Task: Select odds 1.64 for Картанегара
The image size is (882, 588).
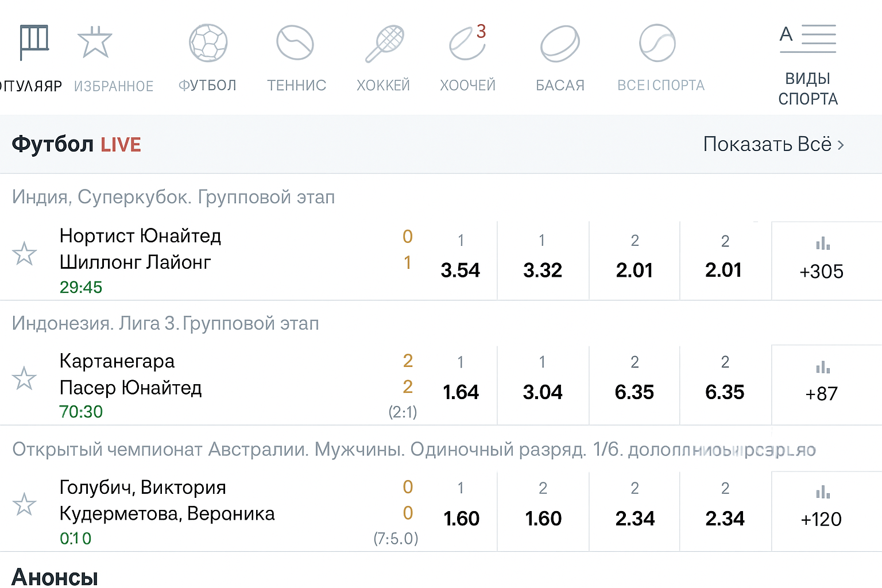Action: coord(461,392)
